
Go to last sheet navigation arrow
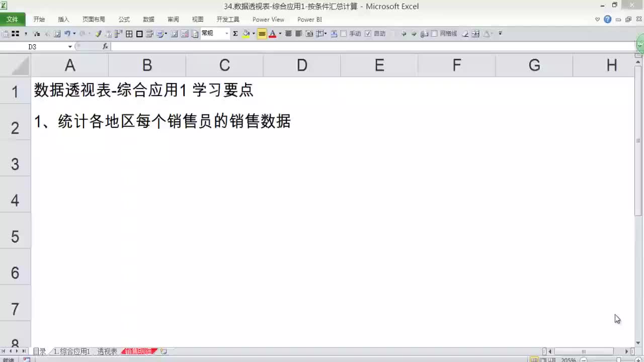pyautogui.click(x=24, y=351)
